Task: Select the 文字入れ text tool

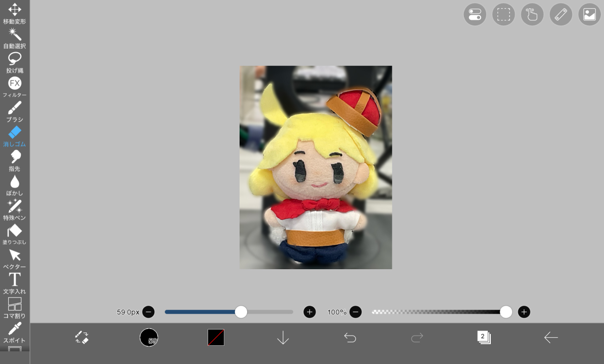Action: [15, 282]
